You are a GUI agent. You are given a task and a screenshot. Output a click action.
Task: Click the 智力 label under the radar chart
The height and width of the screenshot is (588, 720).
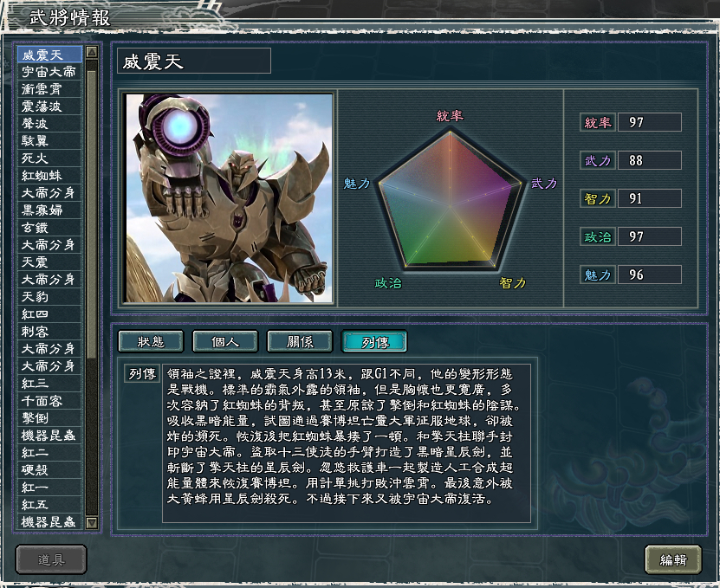pyautogui.click(x=512, y=283)
